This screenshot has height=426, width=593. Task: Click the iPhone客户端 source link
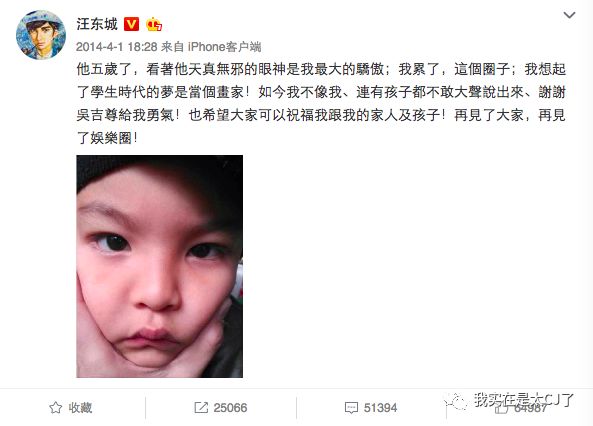[x=225, y=47]
